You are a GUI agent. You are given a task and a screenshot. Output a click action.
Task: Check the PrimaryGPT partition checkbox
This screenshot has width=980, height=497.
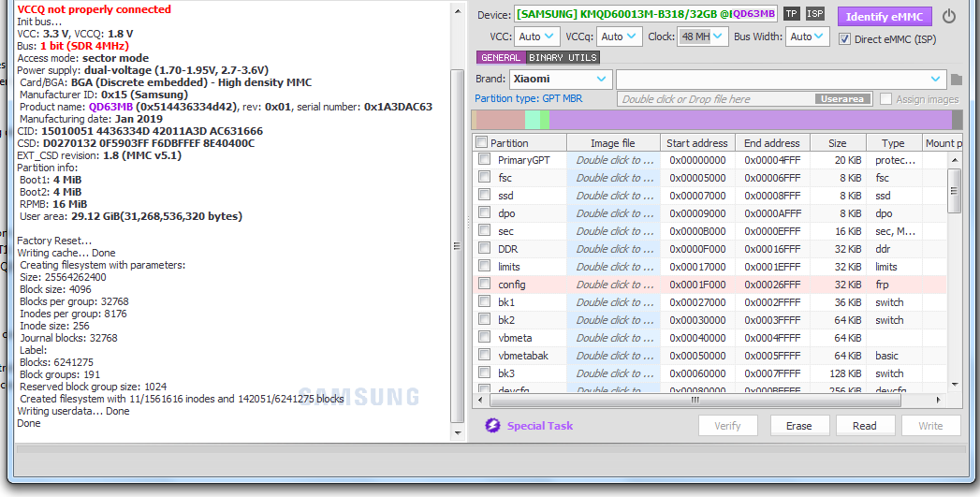tap(484, 159)
